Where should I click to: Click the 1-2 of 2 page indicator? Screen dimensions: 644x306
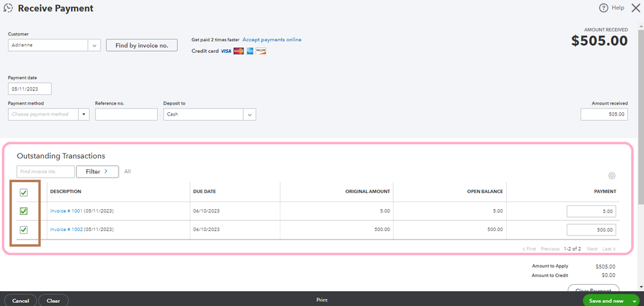(572, 249)
